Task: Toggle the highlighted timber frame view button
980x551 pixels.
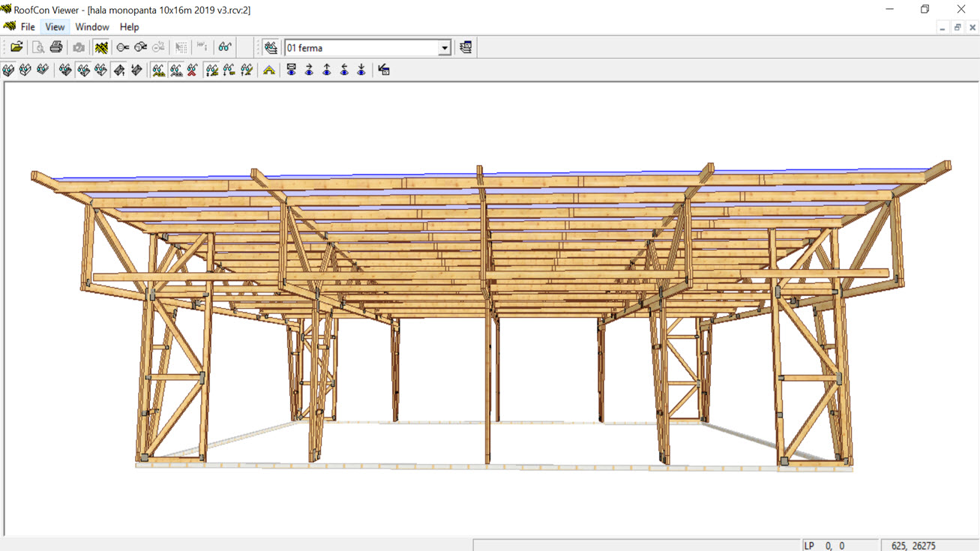Action: click(x=101, y=47)
